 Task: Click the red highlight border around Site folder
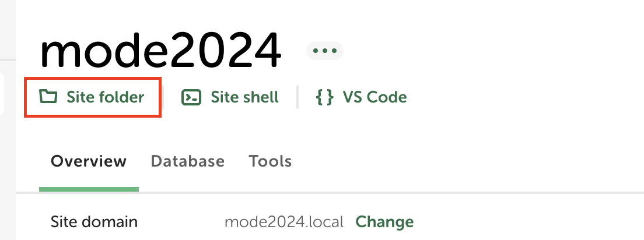click(92, 78)
